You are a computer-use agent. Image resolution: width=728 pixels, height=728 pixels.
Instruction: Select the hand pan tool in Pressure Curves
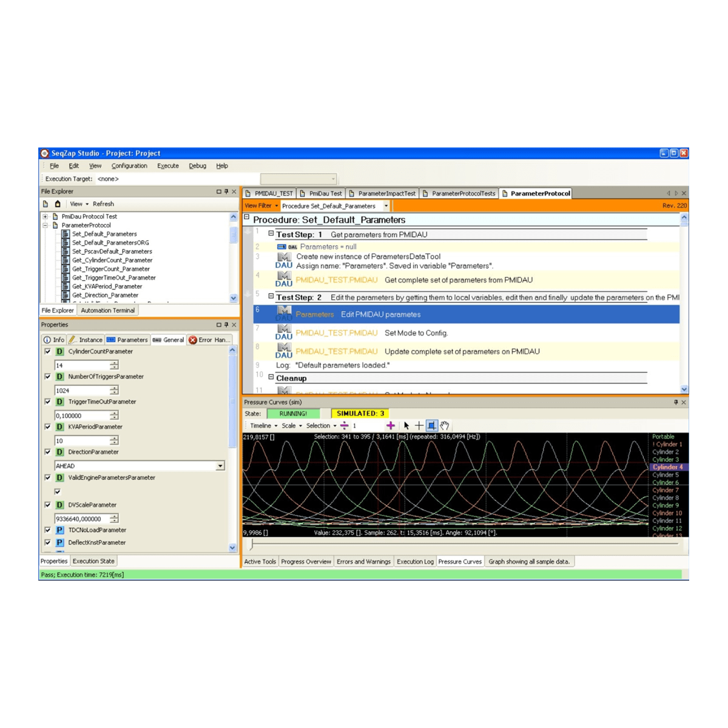point(445,426)
